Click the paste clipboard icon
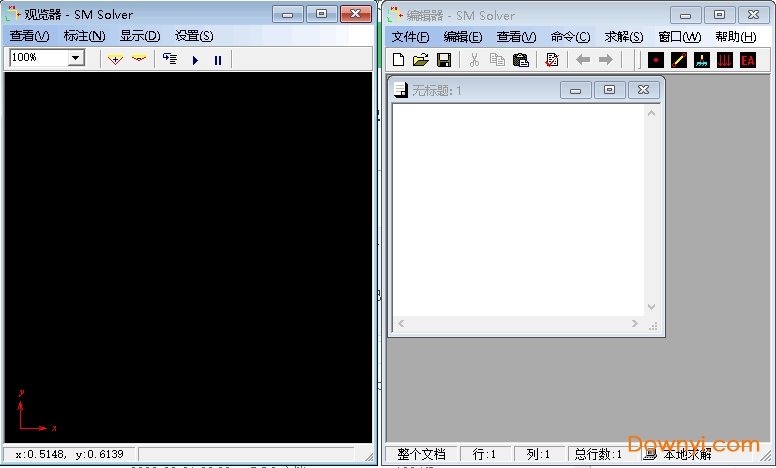Image resolution: width=776 pixels, height=468 pixels. pos(520,60)
